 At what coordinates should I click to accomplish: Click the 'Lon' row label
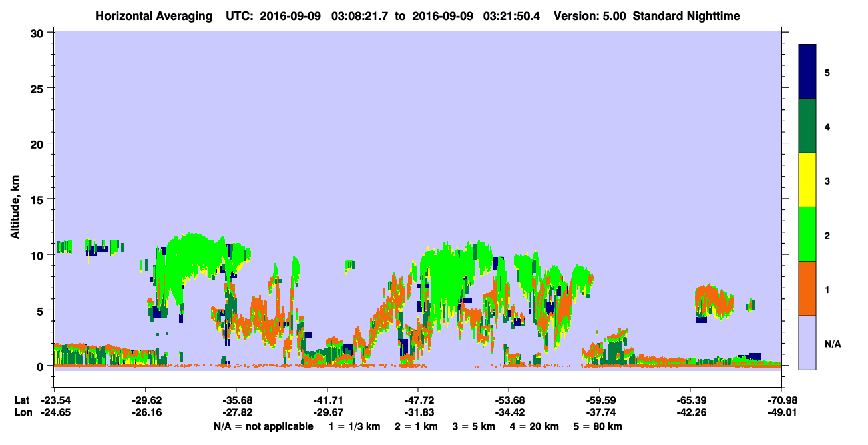tap(22, 413)
